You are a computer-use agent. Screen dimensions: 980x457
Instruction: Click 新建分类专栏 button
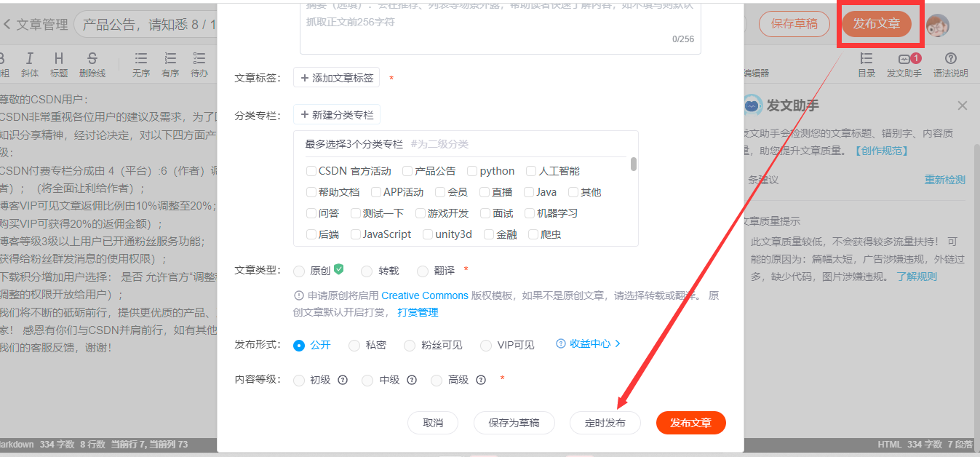coord(337,115)
